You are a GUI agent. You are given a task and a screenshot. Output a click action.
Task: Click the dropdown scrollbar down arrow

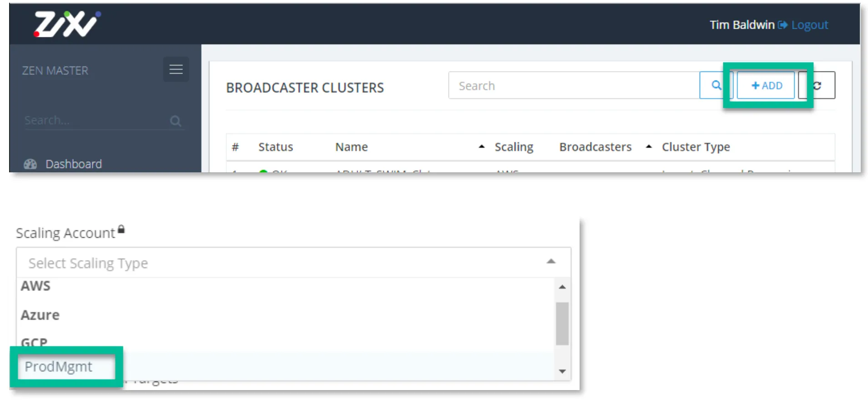562,371
